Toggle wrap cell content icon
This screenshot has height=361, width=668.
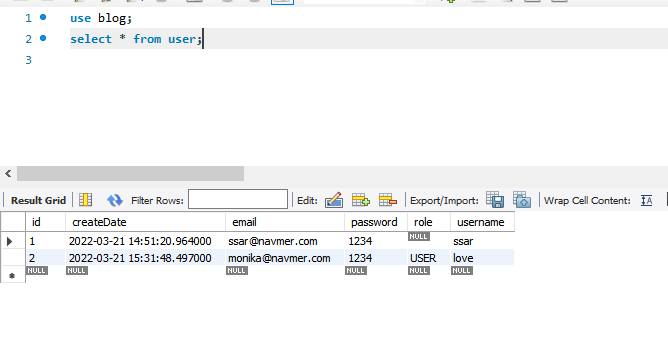tap(646, 200)
